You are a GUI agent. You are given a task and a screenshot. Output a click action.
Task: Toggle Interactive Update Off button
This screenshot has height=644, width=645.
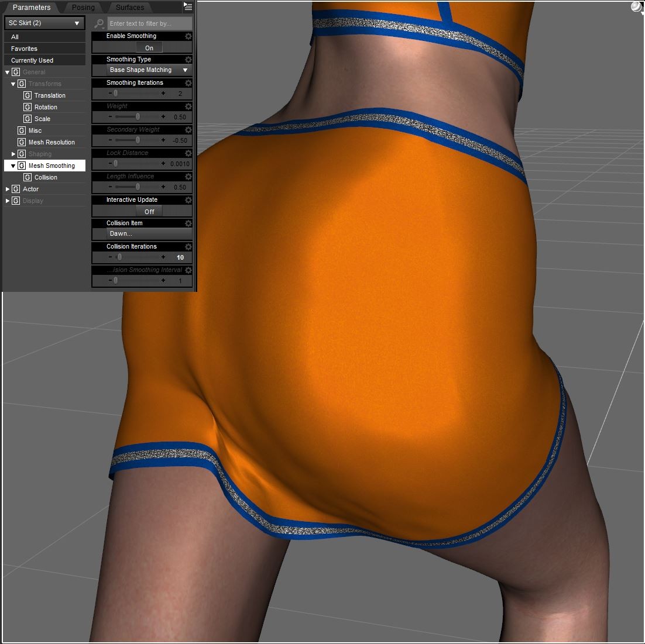point(149,212)
